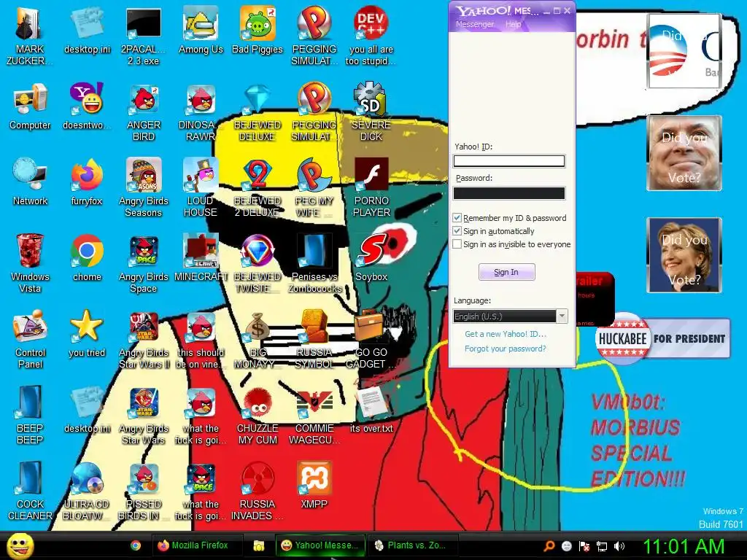This screenshot has width=747, height=560.
Task: Select the Yahoo! Messenger taskbar button
Action: tap(320, 545)
